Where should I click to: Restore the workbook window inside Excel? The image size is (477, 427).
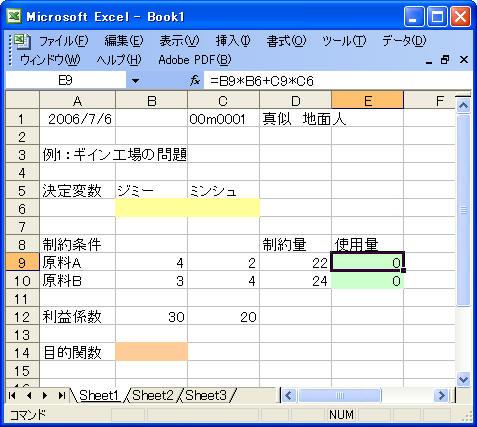pyautogui.click(x=445, y=60)
